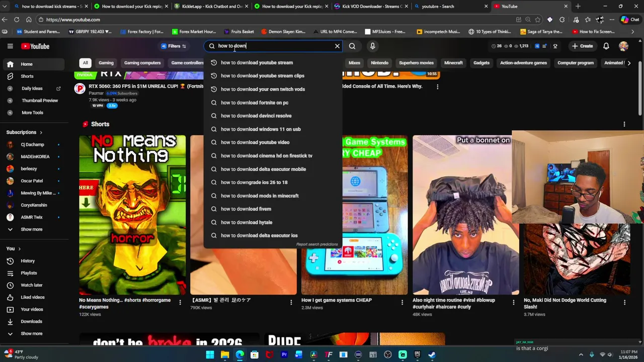Open Thumbnail Preview in the sidebar
Screen dimensions: 644x362
coord(34,101)
